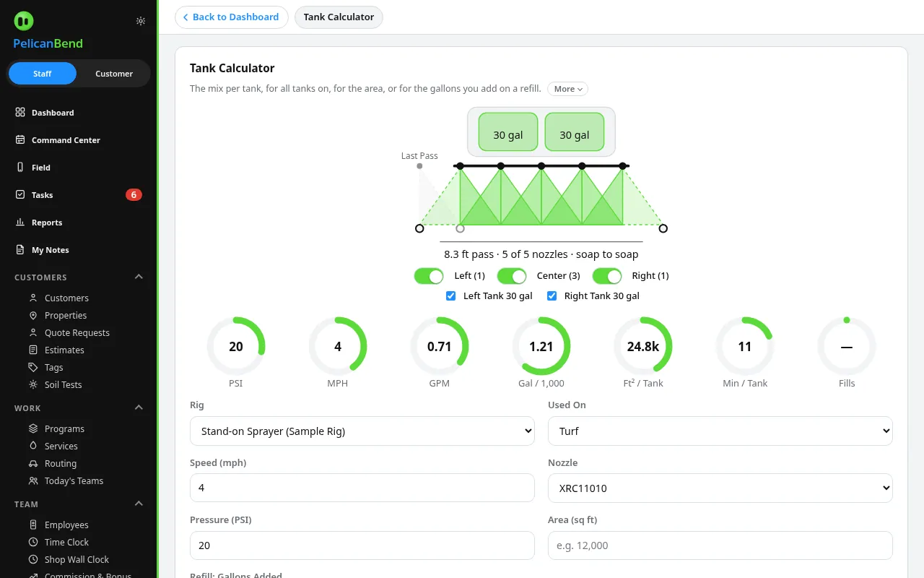924x578 pixels.
Task: Click the Dashboard grid icon
Action: pos(20,113)
